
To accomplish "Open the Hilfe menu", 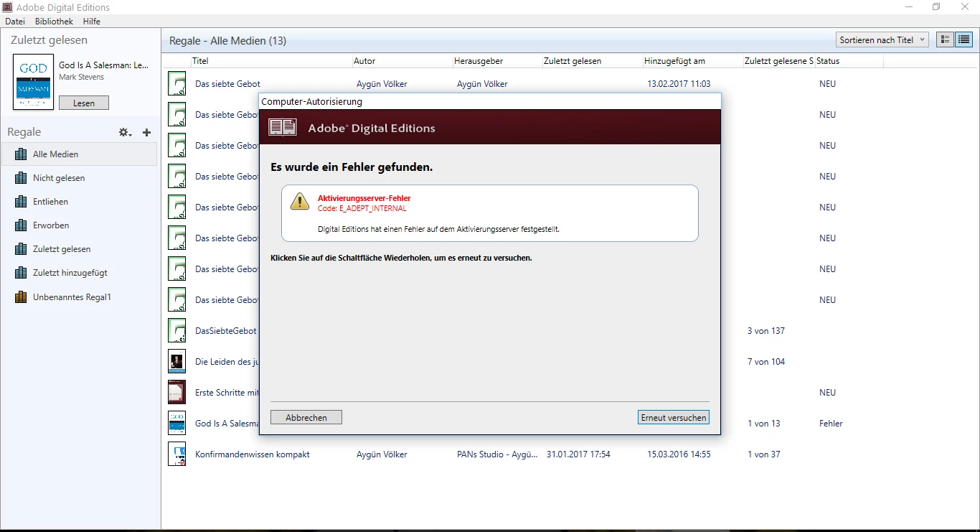I will pyautogui.click(x=92, y=22).
